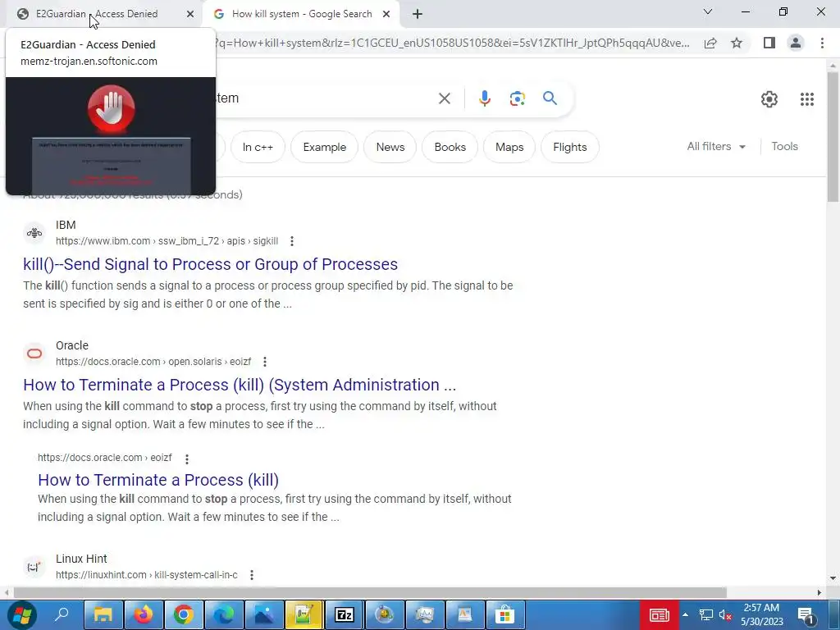
Task: Open the tab search dropdown chevron
Action: (x=708, y=11)
